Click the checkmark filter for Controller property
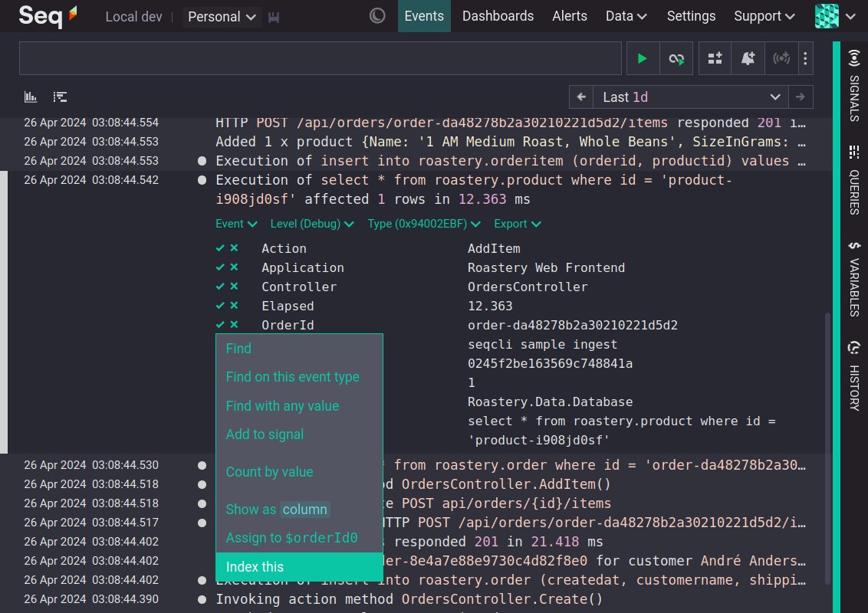The image size is (868, 613). pyautogui.click(x=220, y=286)
